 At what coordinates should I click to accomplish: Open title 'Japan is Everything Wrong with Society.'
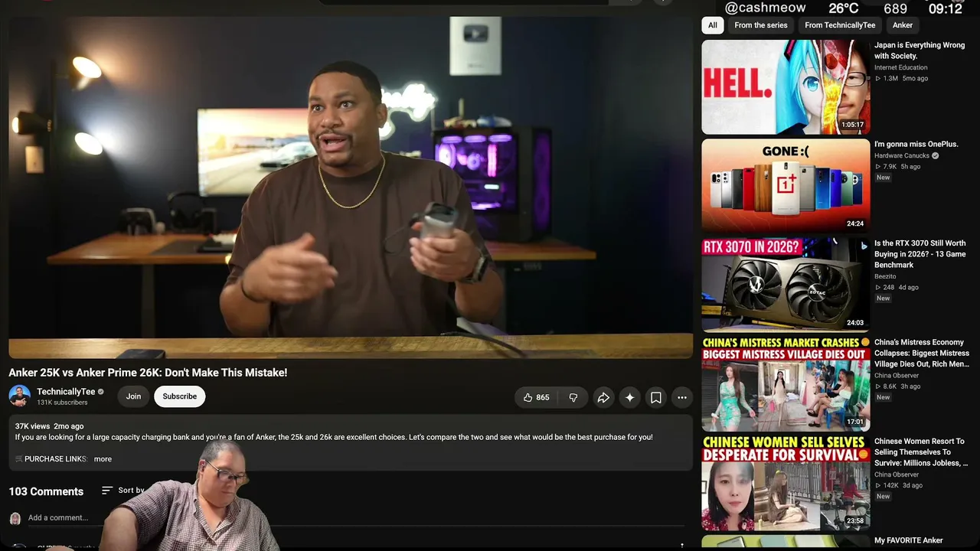tap(920, 51)
